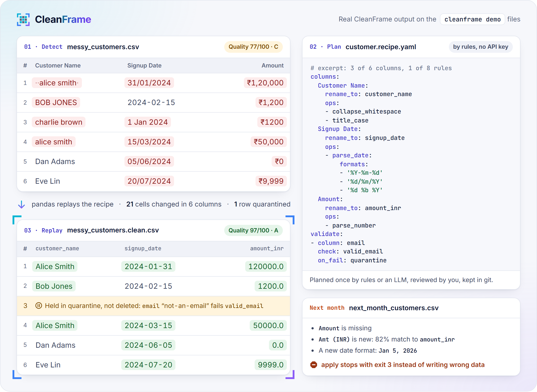Click the '₹50,000' amount cell
The image size is (537, 392).
click(269, 142)
